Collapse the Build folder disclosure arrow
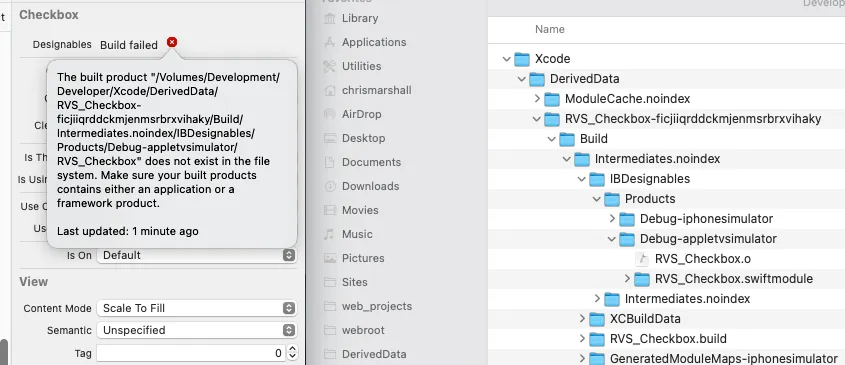The width and height of the screenshot is (845, 365). 551,139
